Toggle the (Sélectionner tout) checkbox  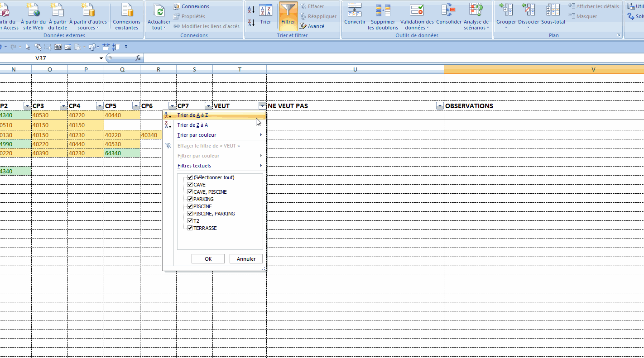click(x=190, y=177)
